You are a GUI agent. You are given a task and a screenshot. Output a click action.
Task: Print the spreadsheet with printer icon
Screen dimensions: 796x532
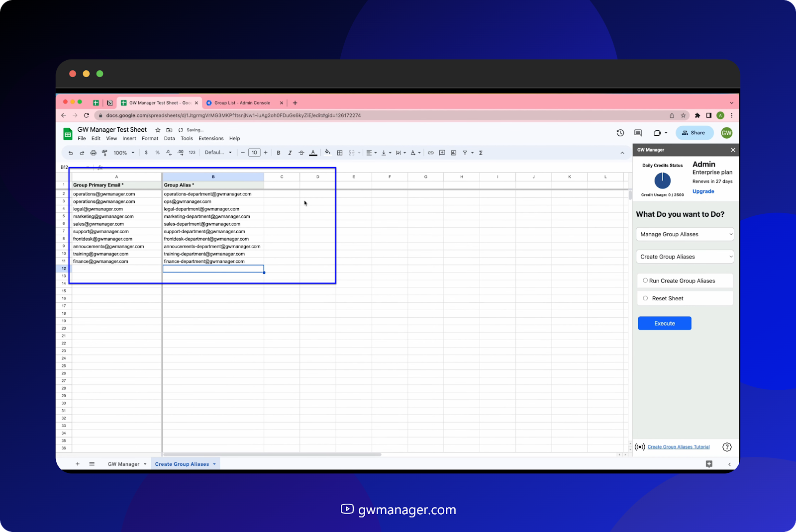(x=93, y=153)
